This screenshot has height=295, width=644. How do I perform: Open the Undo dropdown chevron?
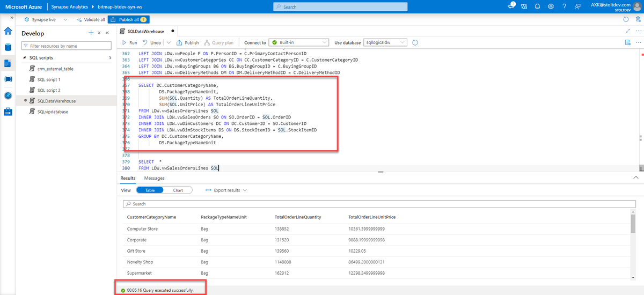coord(169,42)
